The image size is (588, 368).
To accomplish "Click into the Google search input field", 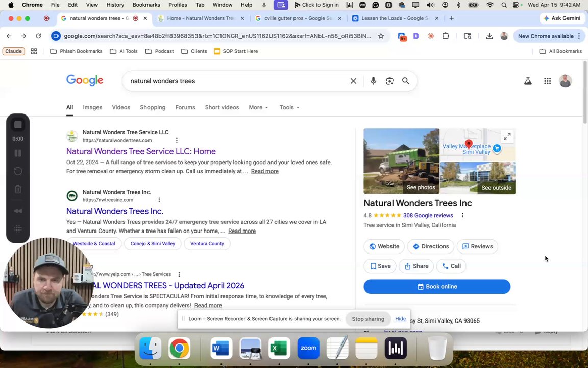I will point(236,81).
